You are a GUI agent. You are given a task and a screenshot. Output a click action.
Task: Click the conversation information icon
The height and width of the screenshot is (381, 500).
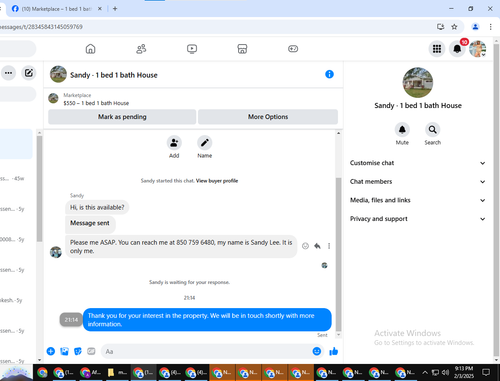[329, 74]
